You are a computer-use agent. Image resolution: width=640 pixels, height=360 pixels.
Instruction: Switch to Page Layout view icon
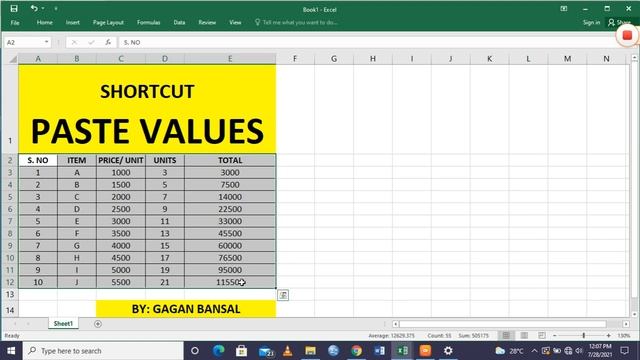[524, 336]
